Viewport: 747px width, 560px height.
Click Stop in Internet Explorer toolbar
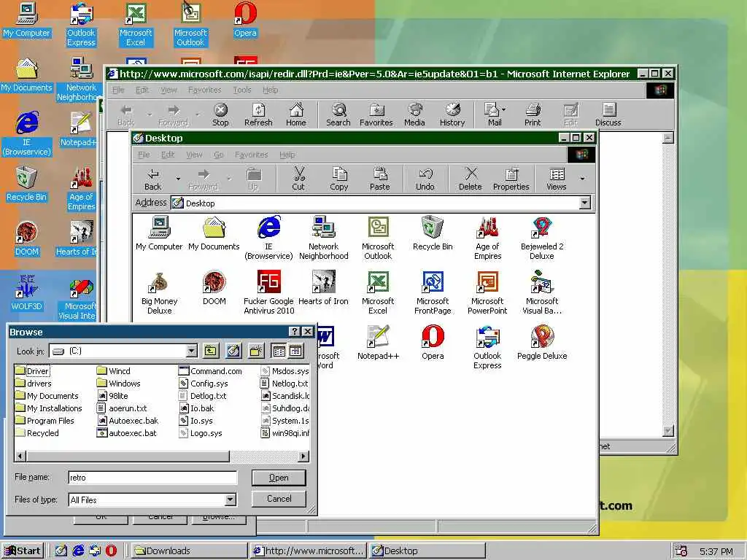tap(220, 114)
